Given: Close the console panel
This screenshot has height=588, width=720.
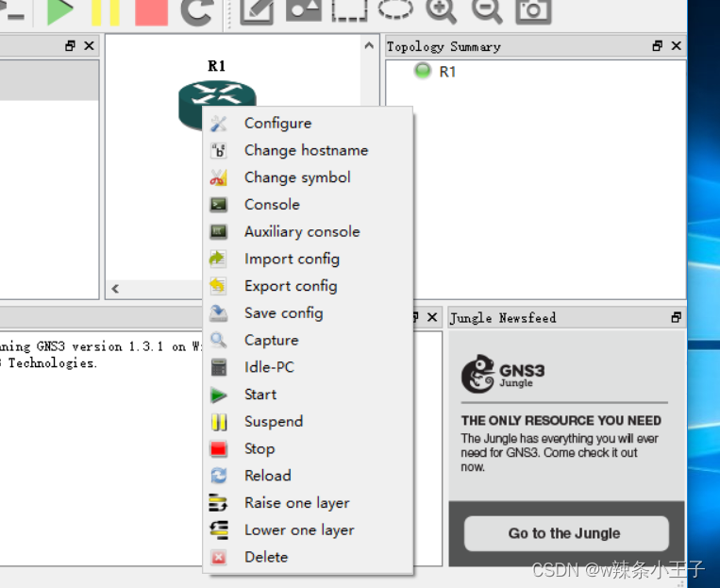Looking at the screenshot, I should [x=432, y=317].
